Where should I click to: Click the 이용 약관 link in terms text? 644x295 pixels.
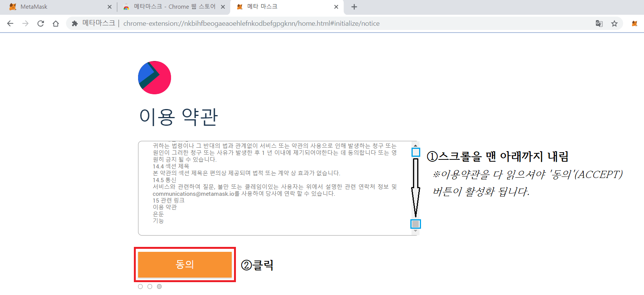click(x=165, y=207)
